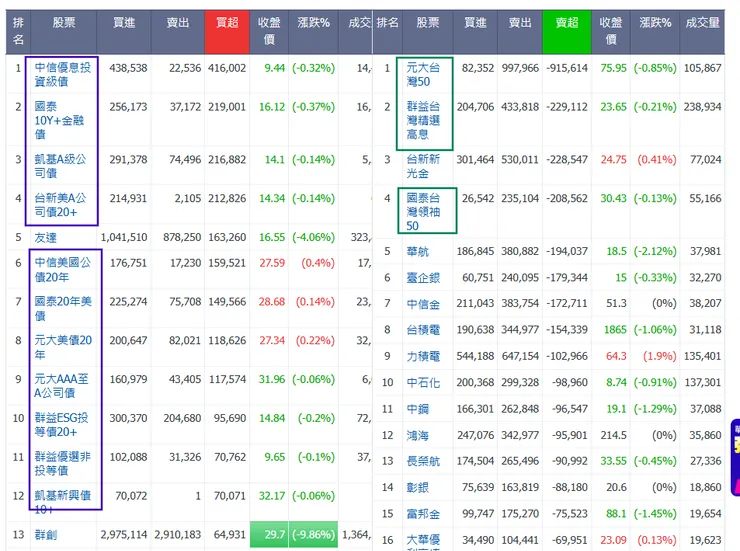The image size is (740, 551).
Task: Open the 群益優選非投等債 link
Action: [x=62, y=463]
